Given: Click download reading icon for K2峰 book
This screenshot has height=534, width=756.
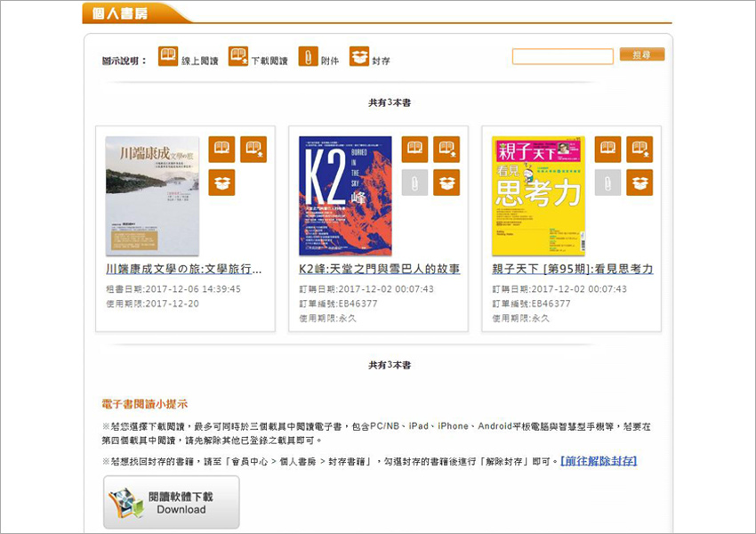Looking at the screenshot, I should coord(446,150).
